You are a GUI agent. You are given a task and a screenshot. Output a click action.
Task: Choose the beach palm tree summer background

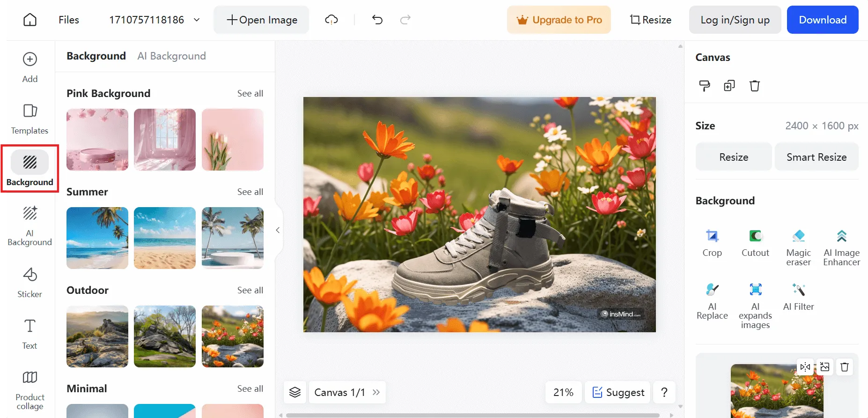click(97, 238)
